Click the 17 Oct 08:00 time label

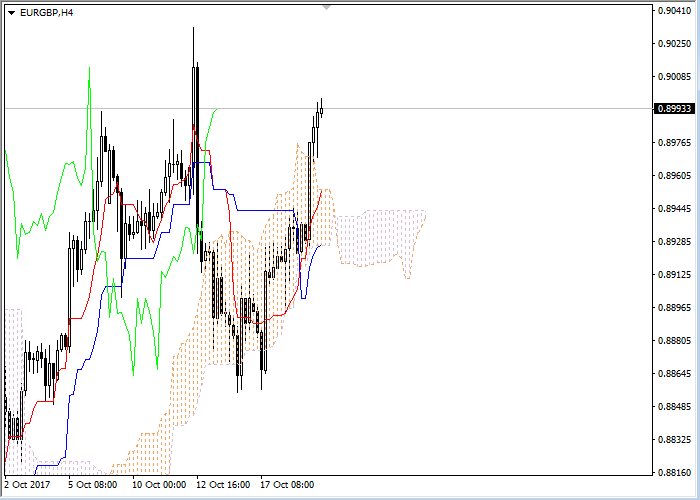[x=287, y=484]
